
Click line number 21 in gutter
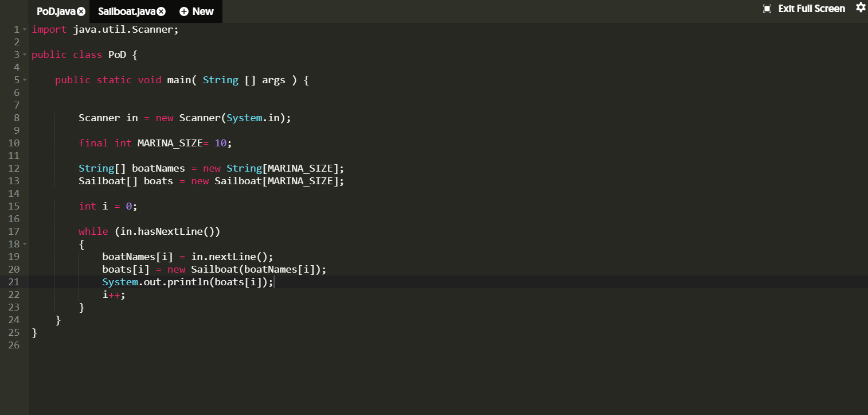(x=14, y=282)
